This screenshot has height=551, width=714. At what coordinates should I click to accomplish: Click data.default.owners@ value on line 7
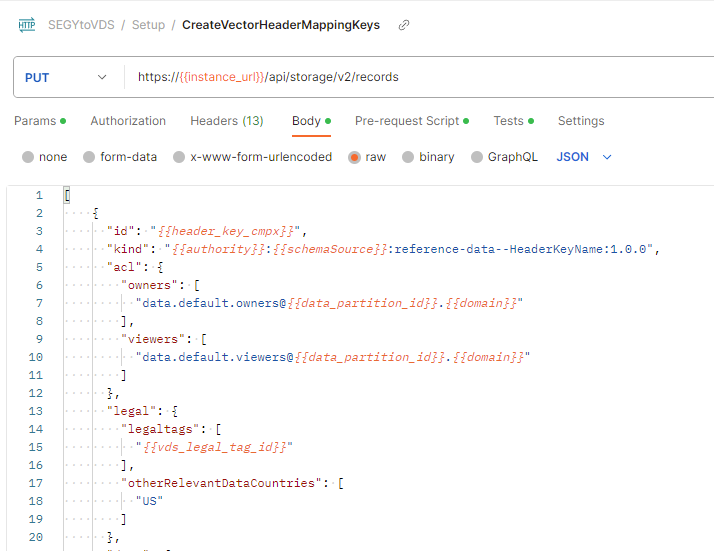click(214, 303)
